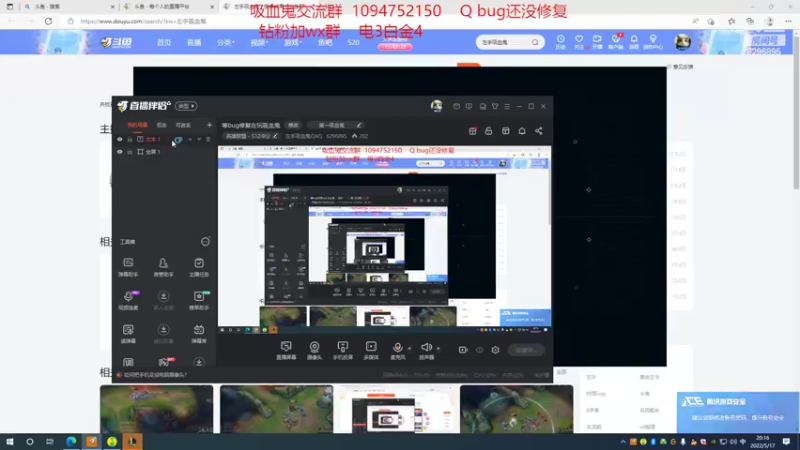Open settings gear next to go-live button

(x=495, y=350)
